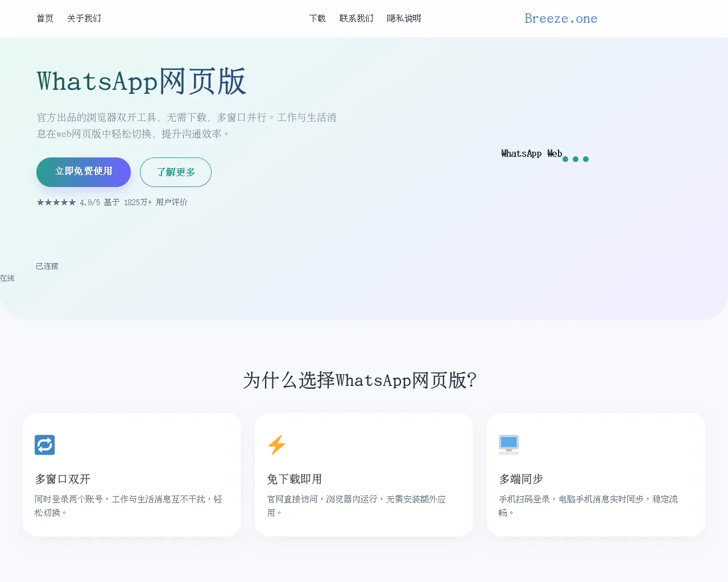
Task: Open the 首页 navigation link
Action: tap(45, 18)
